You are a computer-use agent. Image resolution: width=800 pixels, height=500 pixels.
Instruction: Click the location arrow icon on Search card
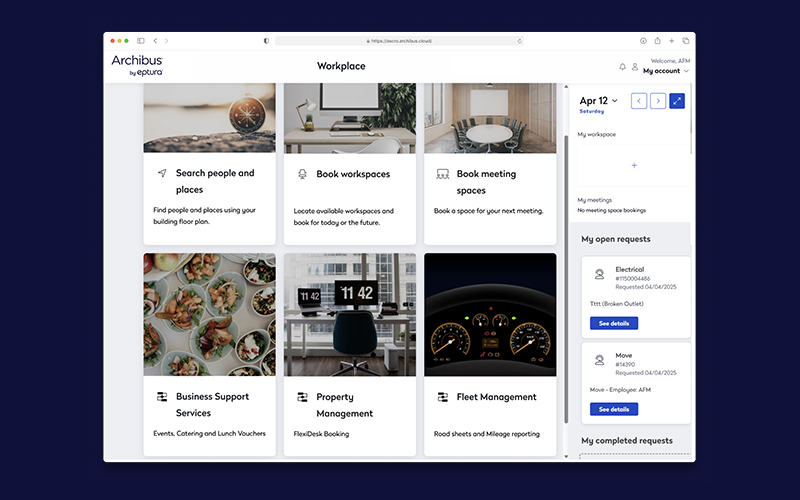click(x=162, y=173)
